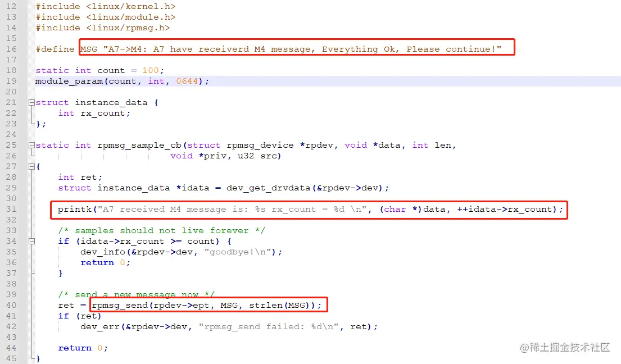Screen dimensions: 621x364
Task: Click the string "goodbye!\n"
Action: (x=238, y=252)
